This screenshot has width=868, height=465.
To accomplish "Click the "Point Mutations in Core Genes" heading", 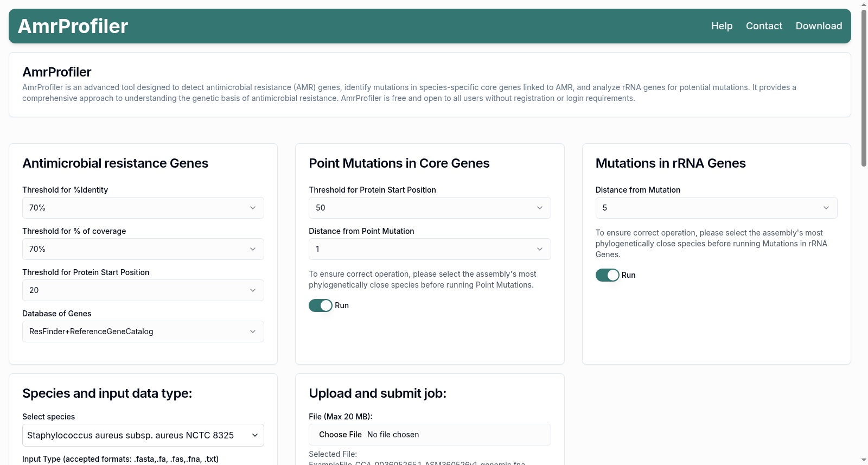I will tap(399, 163).
